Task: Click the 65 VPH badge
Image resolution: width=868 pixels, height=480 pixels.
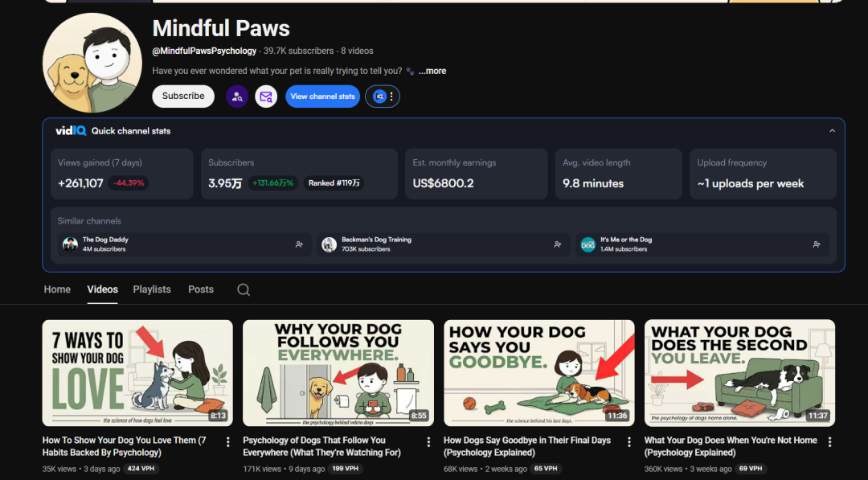Action: point(545,469)
